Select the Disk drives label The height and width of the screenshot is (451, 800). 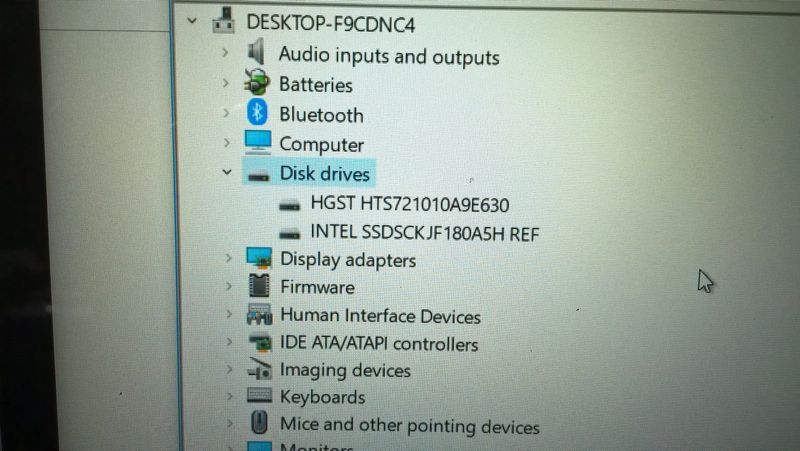point(324,173)
